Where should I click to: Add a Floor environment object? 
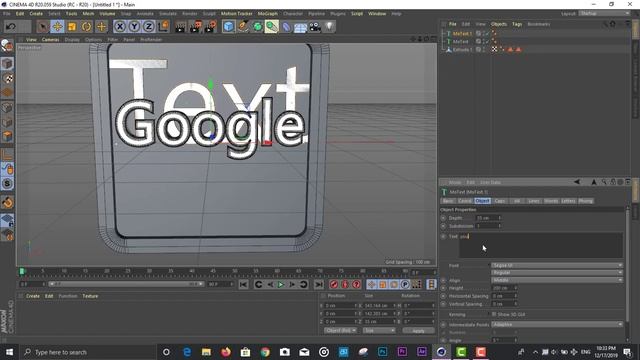tap(300, 27)
